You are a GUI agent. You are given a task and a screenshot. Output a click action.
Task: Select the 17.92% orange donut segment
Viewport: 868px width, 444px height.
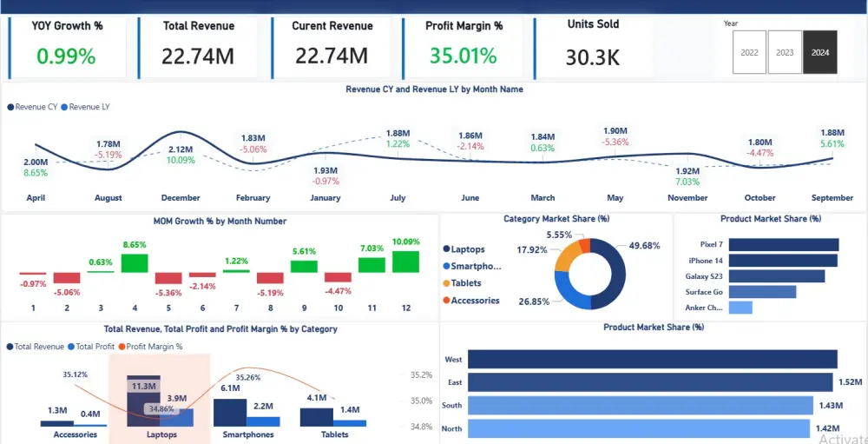coord(565,256)
